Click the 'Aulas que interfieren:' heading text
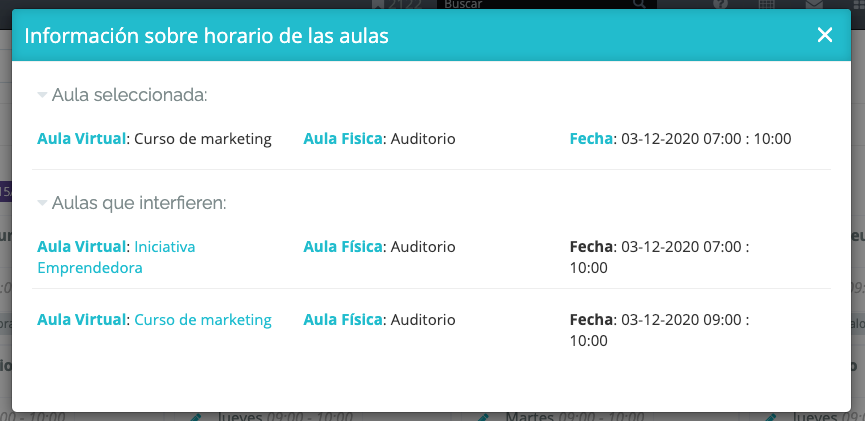Screen dimensions: 865x421 [x=139, y=204]
